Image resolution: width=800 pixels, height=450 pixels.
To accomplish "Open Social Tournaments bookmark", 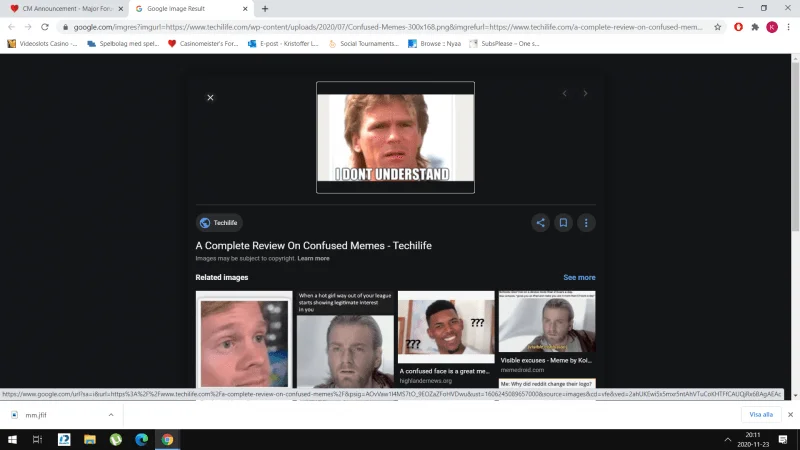I will pos(363,44).
